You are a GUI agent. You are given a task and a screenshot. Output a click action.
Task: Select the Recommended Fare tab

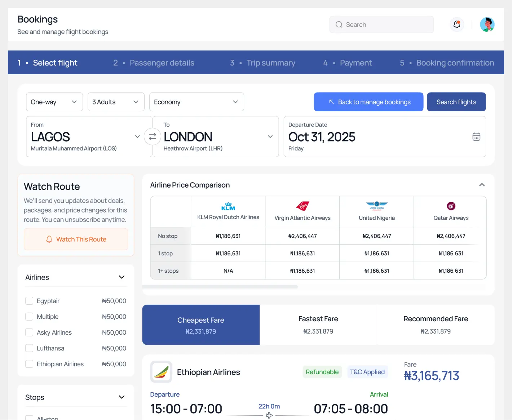pyautogui.click(x=436, y=325)
